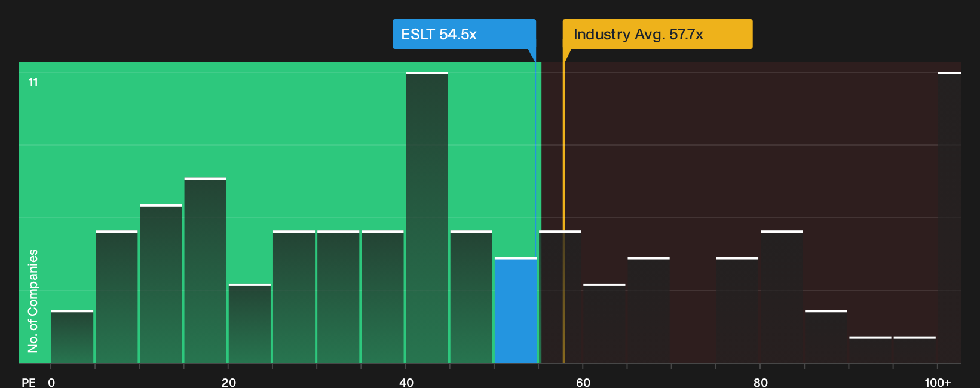Click the short dark bar at PE 90-95
The image size is (980, 388).
[870, 350]
